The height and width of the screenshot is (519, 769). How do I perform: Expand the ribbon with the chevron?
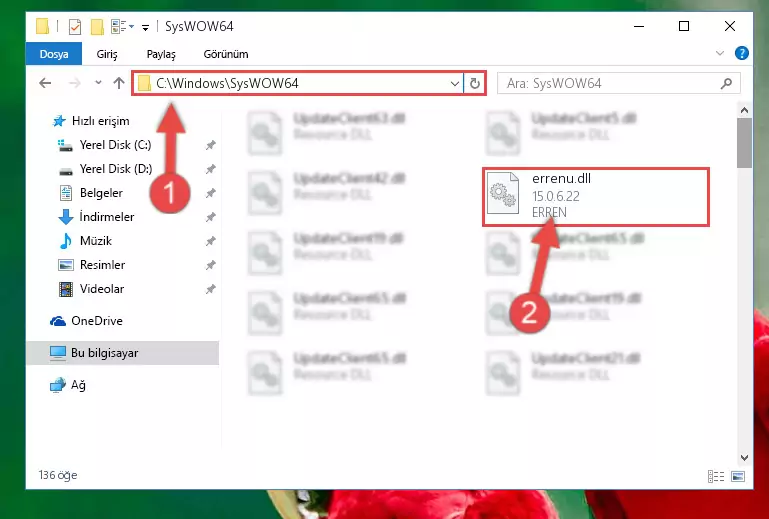pos(719,53)
